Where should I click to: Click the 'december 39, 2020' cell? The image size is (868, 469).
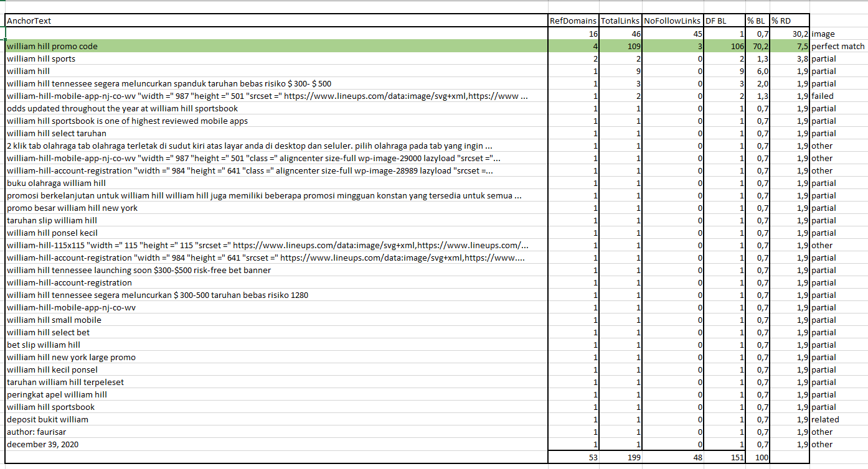276,444
